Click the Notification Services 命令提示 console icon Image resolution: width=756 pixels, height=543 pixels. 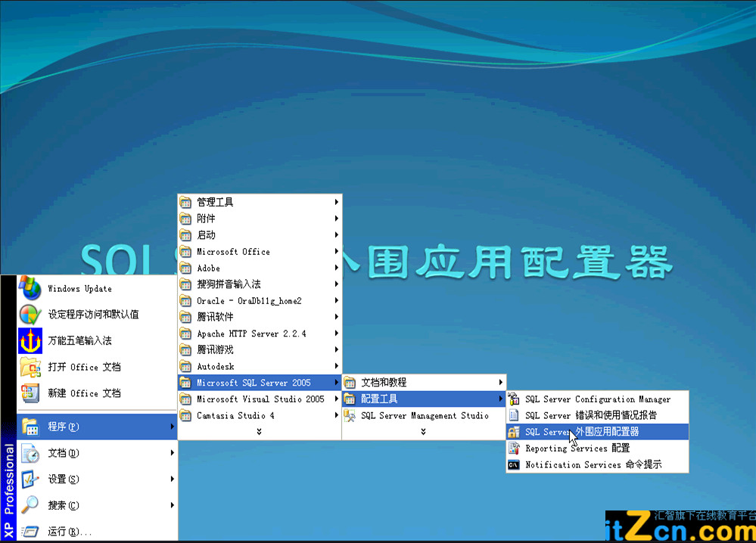pyautogui.click(x=514, y=465)
